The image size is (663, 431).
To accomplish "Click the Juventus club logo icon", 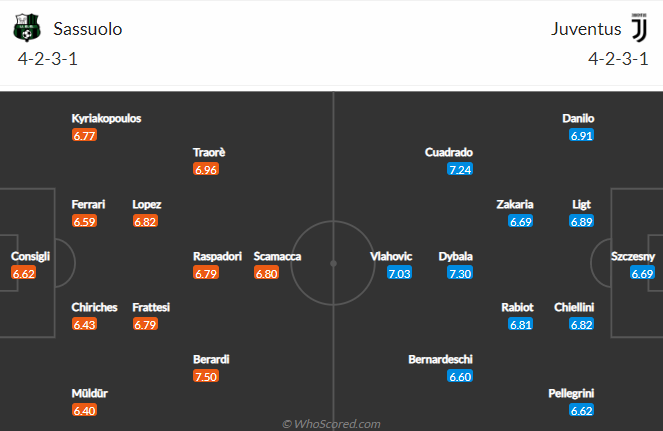I will point(638,28).
